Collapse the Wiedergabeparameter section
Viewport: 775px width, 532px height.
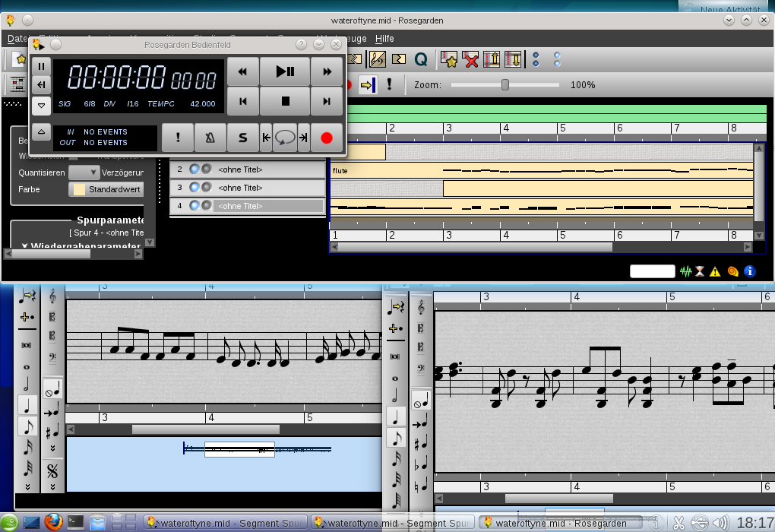tap(25, 245)
